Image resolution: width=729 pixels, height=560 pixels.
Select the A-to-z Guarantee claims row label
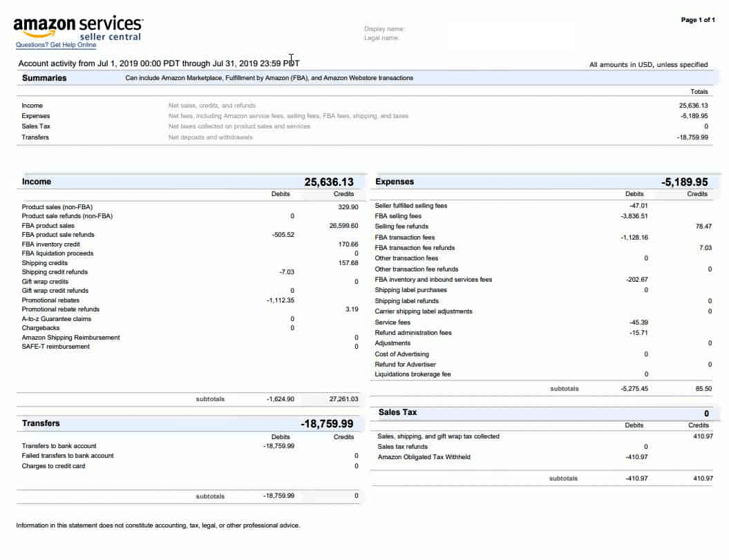tap(56, 319)
